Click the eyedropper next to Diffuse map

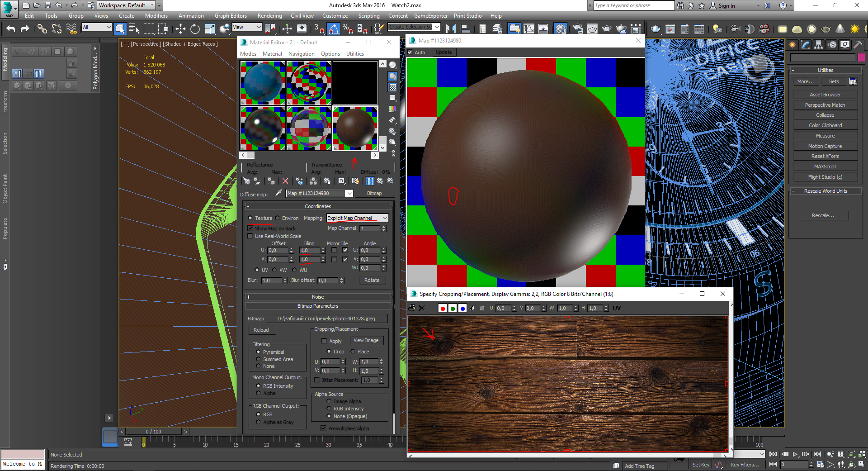(x=278, y=193)
